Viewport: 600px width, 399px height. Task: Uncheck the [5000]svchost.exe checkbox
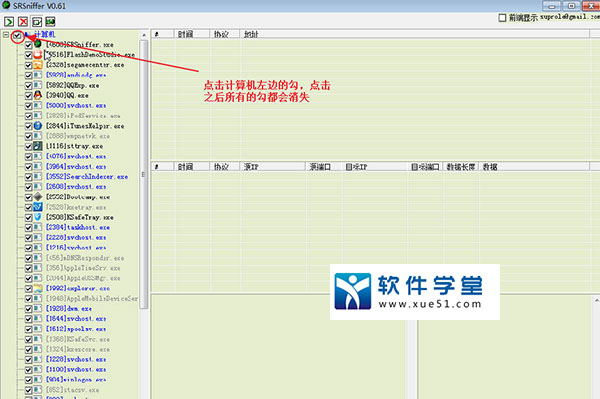(28, 106)
